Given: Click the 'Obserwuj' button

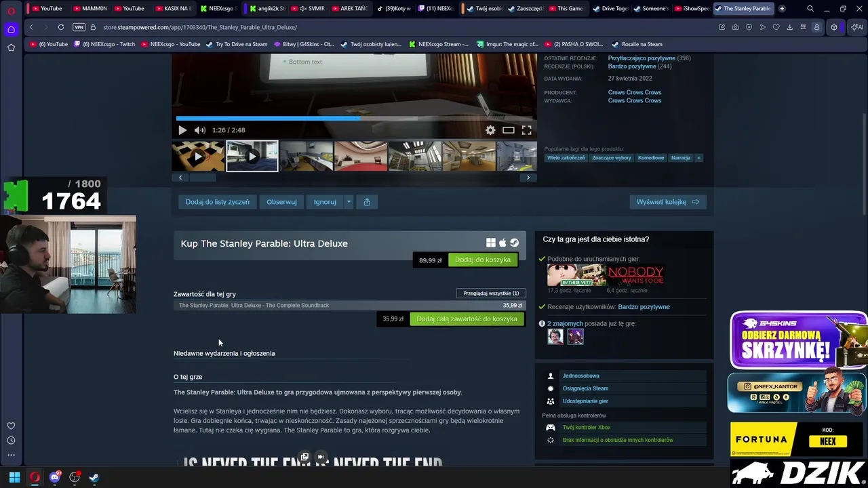Looking at the screenshot, I should point(281,202).
